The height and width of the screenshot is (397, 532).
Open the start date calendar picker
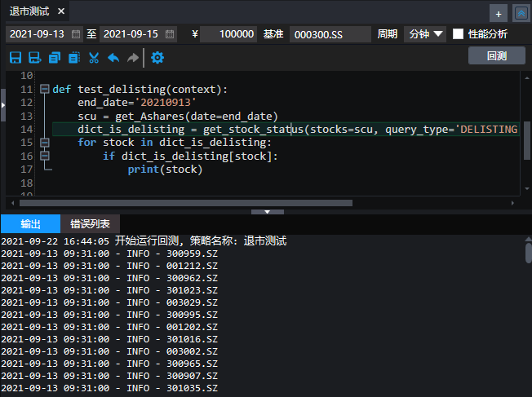pos(76,34)
